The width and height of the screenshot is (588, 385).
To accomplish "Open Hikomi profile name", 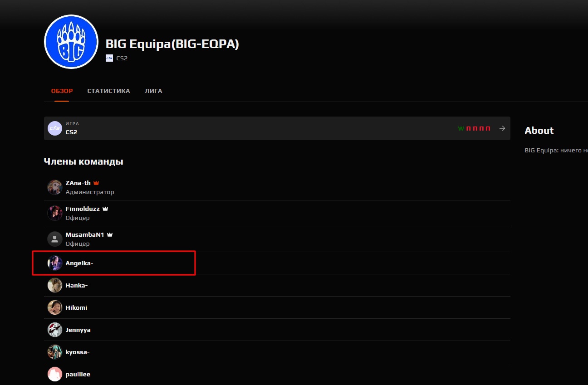I will pyautogui.click(x=76, y=307).
